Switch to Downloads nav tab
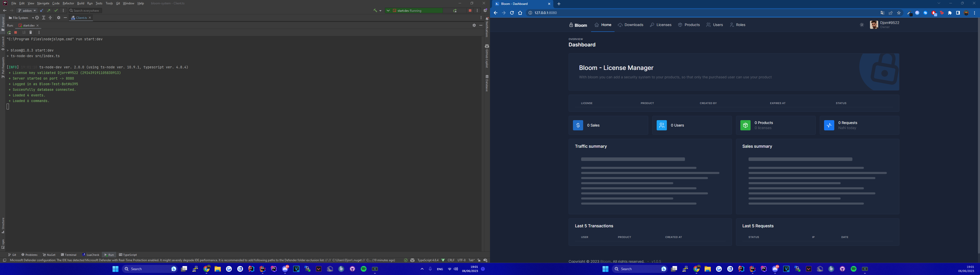 point(631,25)
